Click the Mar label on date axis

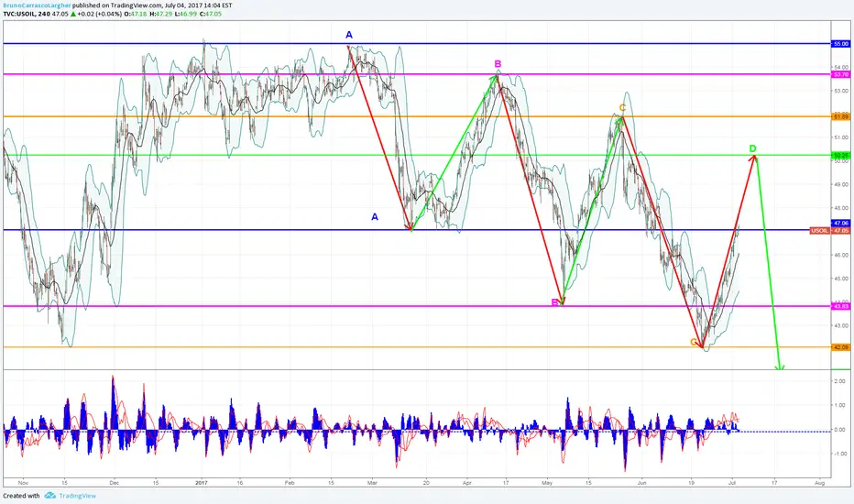372,483
